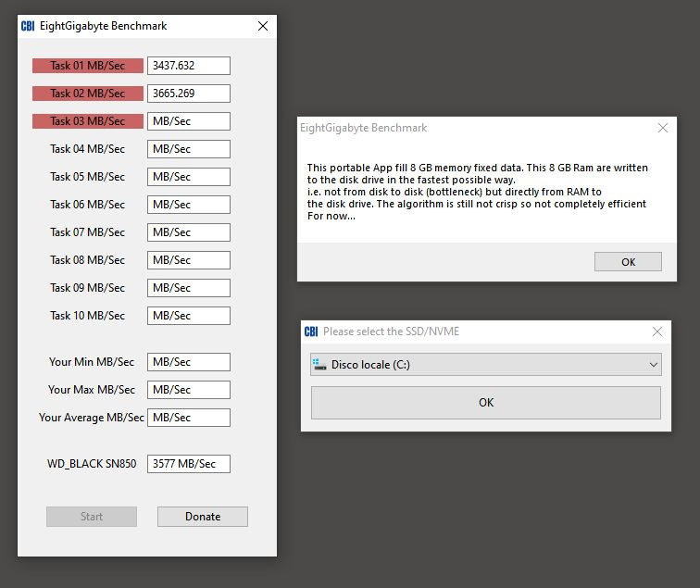Click the Your Average MB/Sec label

tap(92, 418)
